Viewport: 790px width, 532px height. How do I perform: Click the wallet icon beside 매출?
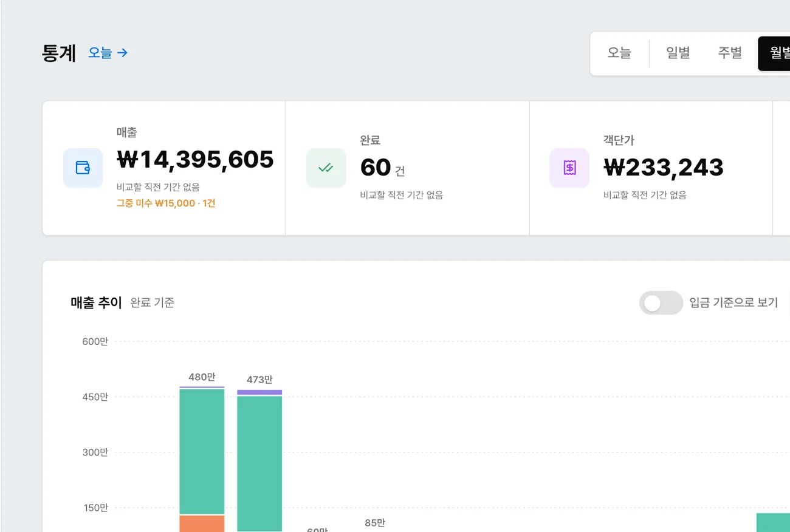pyautogui.click(x=83, y=168)
